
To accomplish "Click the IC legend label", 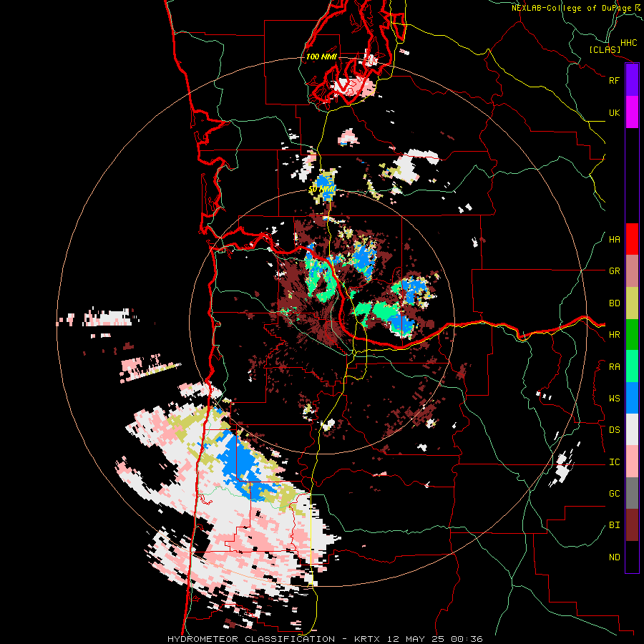I will pos(614,462).
